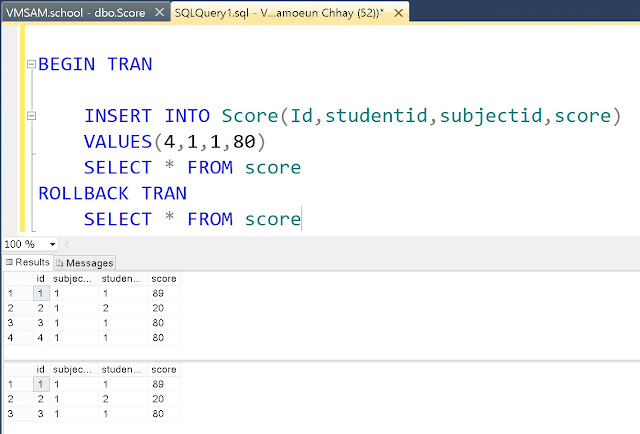Select the highlighted id cell 1 in first grid
The image size is (640, 434).
(41, 293)
